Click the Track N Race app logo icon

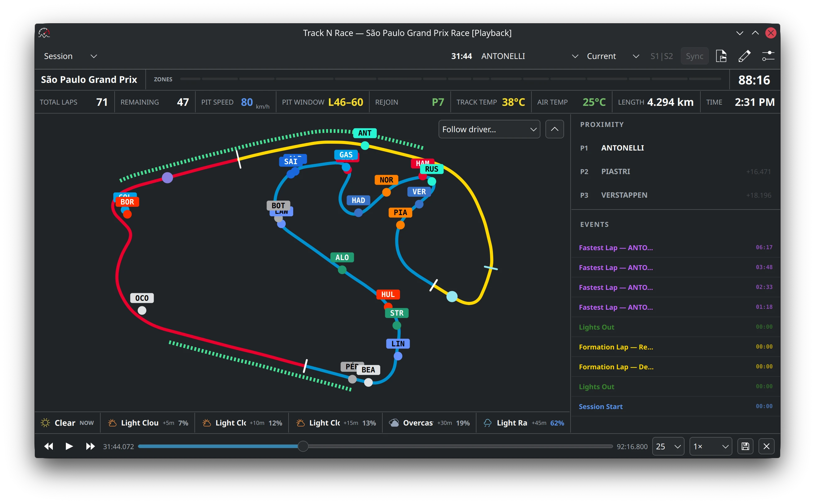pos(44,33)
